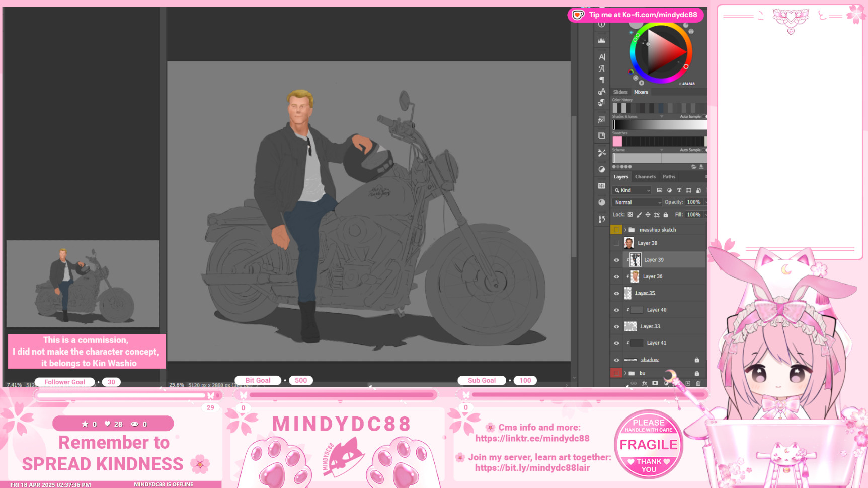Toggle visibility of Layer 33
The image size is (868, 488).
616,326
